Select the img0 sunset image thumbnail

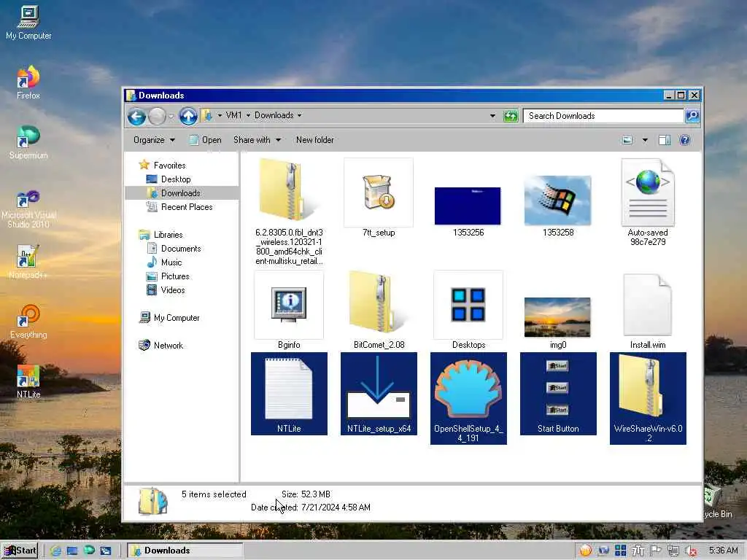pos(558,323)
